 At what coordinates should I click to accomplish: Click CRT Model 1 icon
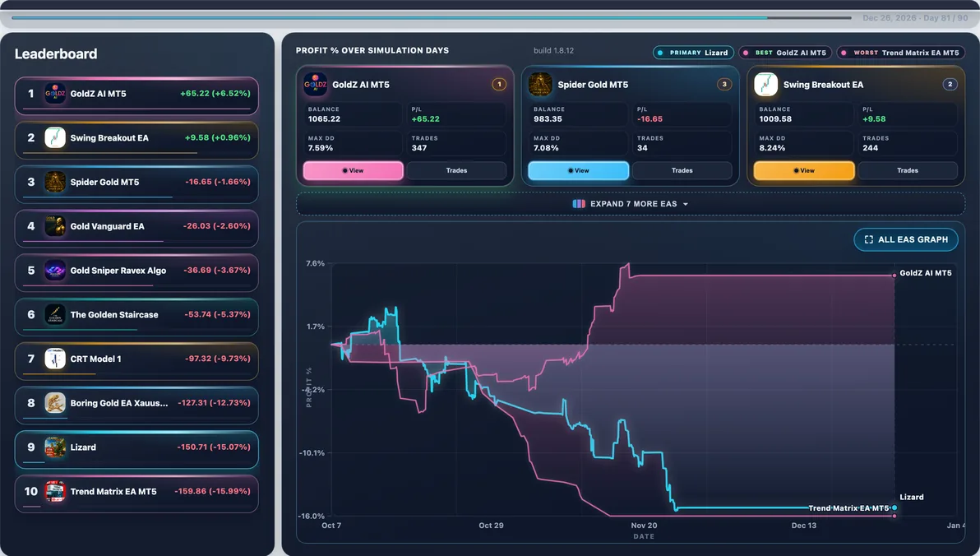55,359
